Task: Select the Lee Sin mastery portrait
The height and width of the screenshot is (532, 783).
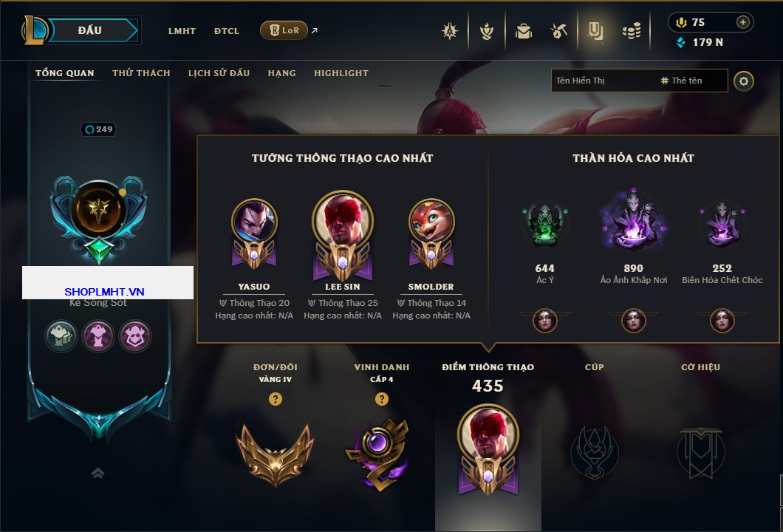Action: (x=343, y=236)
